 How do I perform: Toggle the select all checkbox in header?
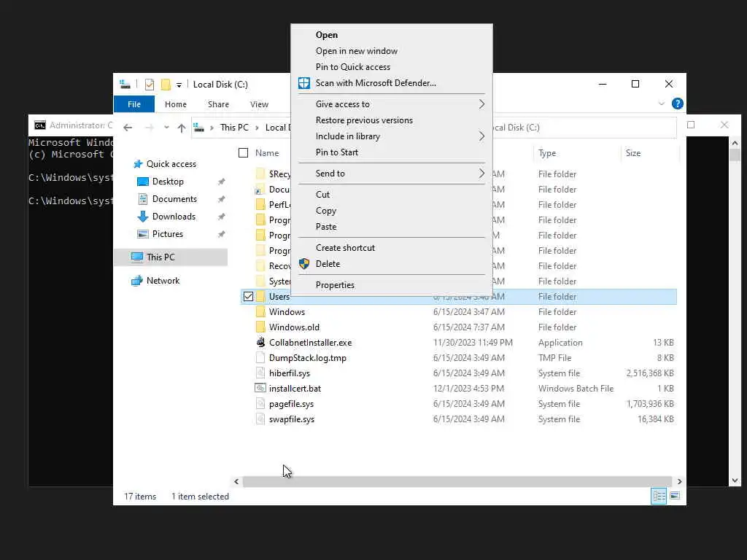(244, 153)
